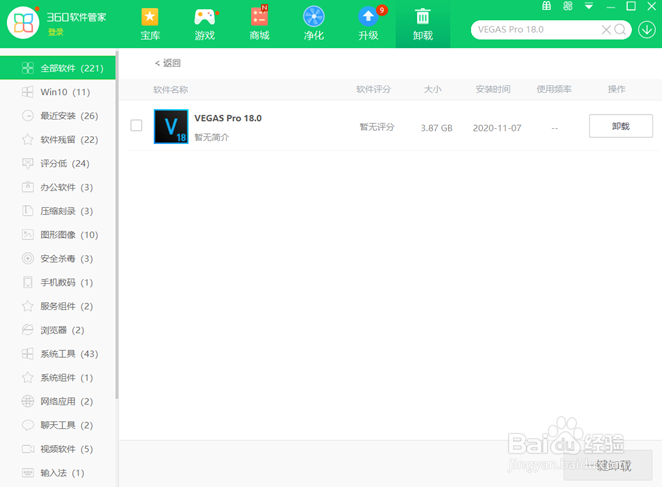Viewport: 662px width, 487px height.
Task: Sort by the 使用频率 column header
Action: (553, 89)
